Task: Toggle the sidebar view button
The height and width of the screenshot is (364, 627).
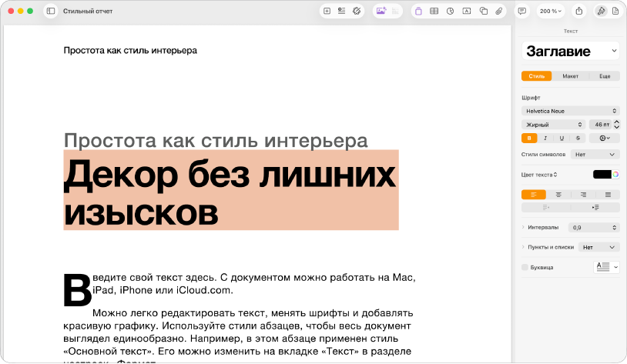Action: coord(51,12)
